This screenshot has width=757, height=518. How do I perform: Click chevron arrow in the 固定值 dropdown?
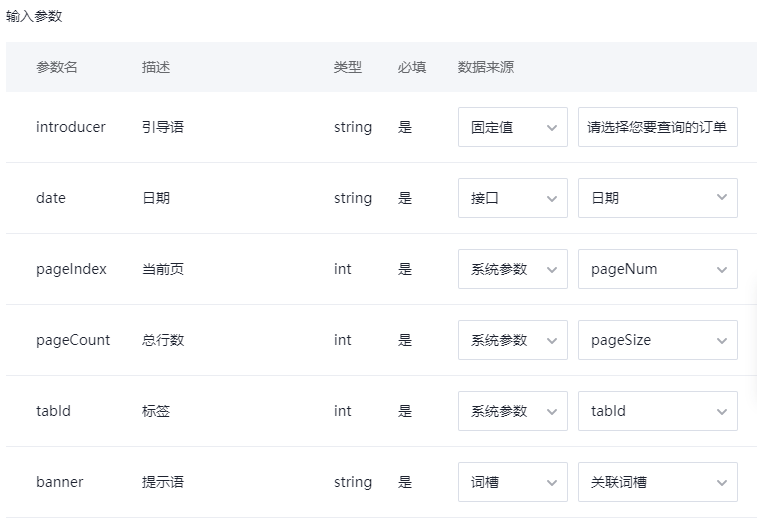coord(552,128)
